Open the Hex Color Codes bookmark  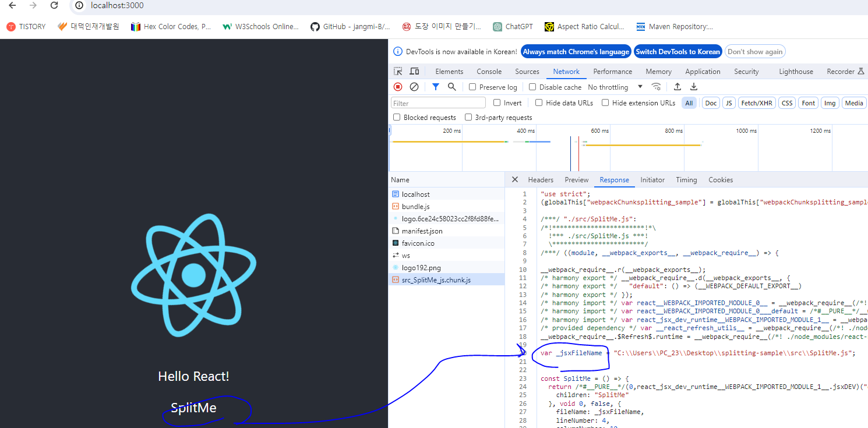[x=171, y=27]
